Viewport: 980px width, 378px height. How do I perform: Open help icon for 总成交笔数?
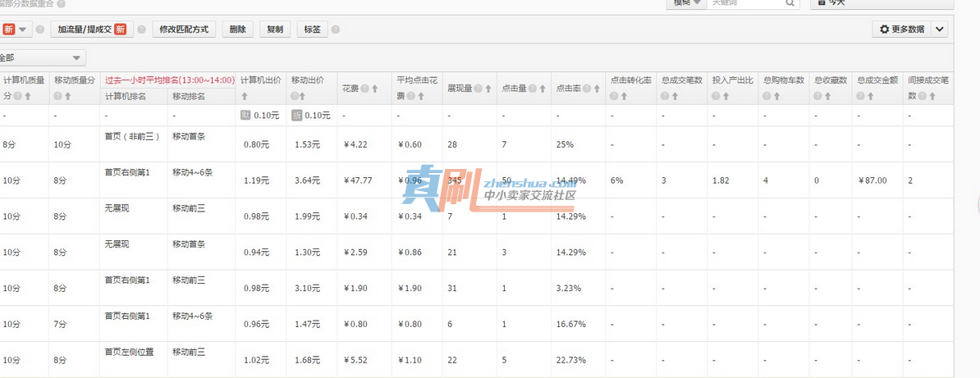click(x=666, y=96)
